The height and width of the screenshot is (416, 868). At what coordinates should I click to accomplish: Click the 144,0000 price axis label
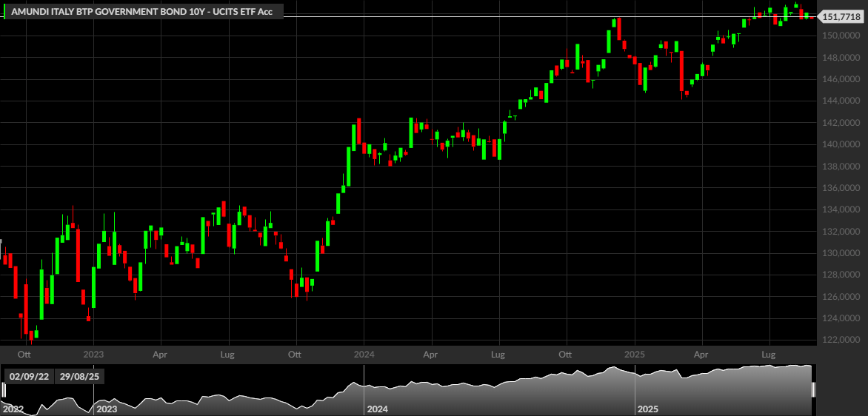click(x=841, y=101)
